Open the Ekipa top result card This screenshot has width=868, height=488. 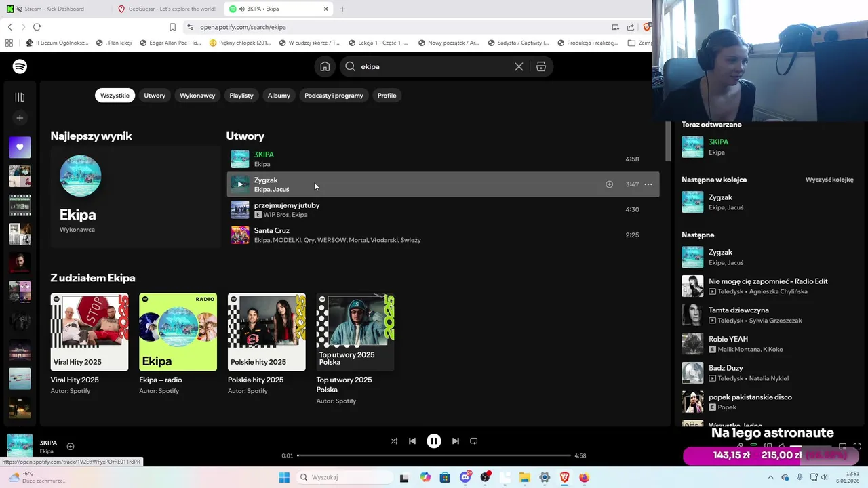pos(135,197)
